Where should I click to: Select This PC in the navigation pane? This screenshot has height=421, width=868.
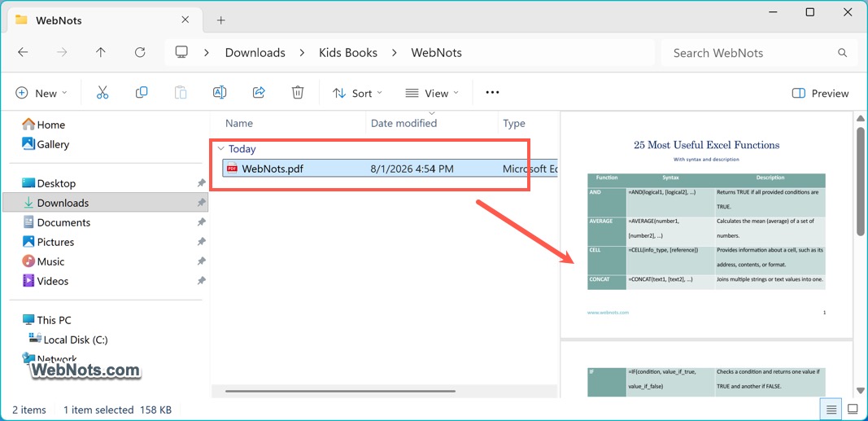tap(46, 320)
